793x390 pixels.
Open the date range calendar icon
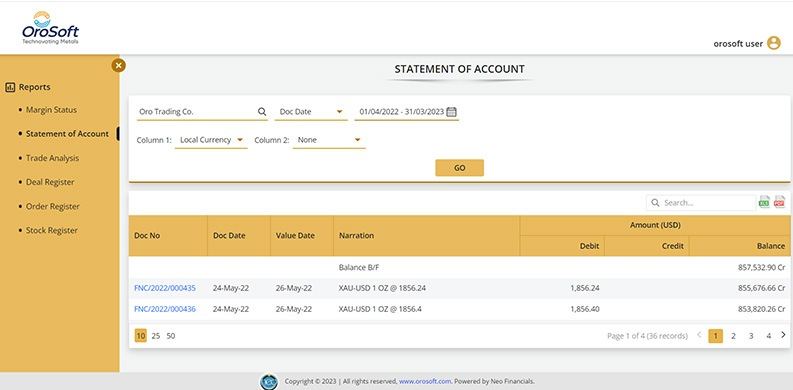pos(452,112)
